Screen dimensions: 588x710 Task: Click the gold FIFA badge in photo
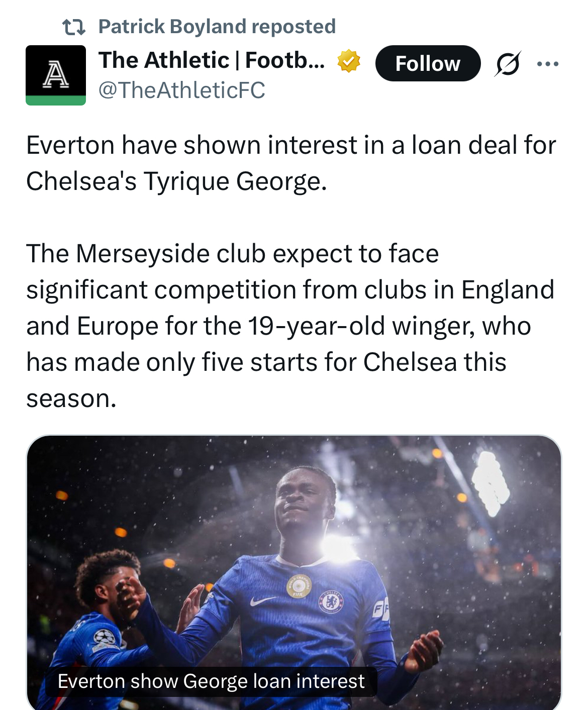pyautogui.click(x=299, y=586)
